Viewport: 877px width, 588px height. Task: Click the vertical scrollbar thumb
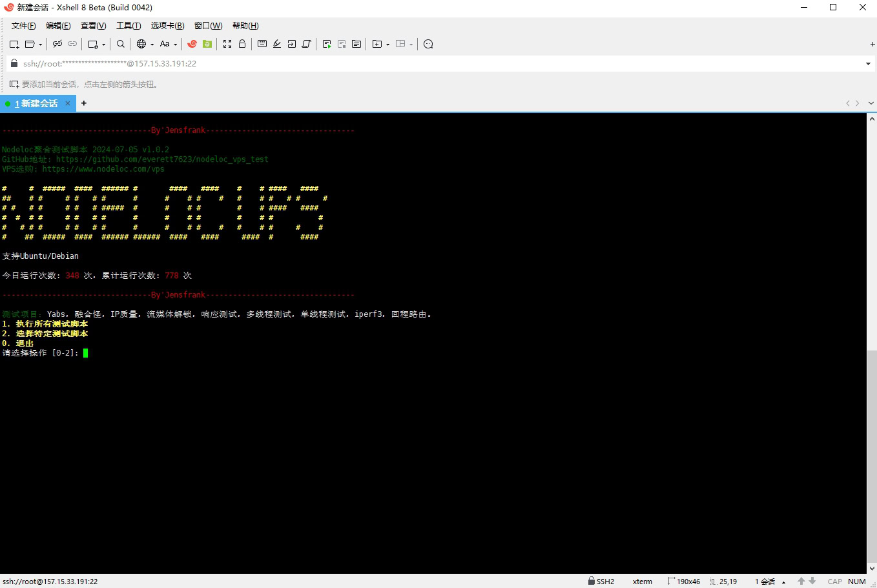click(872, 455)
